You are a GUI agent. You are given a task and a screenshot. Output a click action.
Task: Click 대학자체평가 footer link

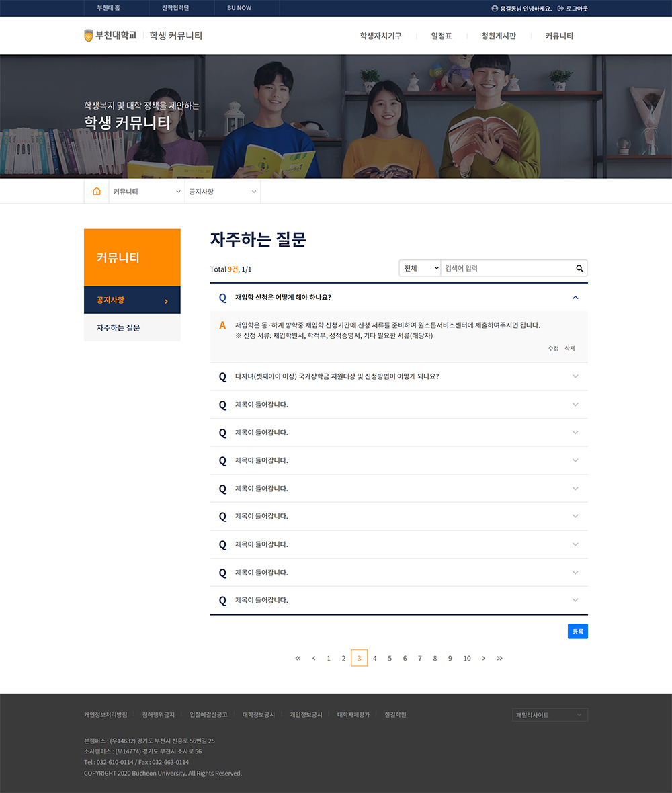point(353,714)
